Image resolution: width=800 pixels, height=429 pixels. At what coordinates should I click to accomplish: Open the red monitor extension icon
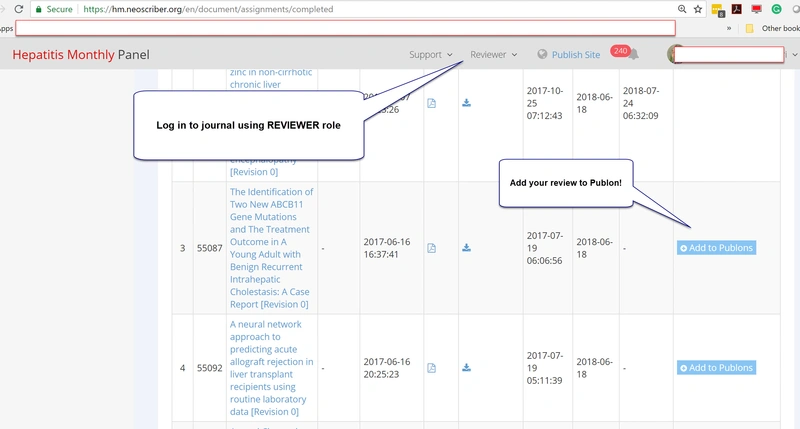coord(757,9)
